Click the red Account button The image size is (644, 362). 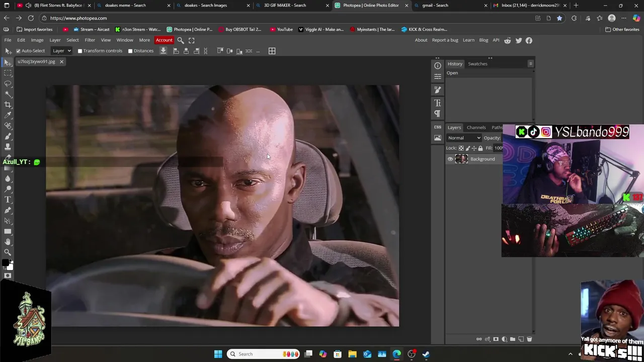[x=164, y=40]
